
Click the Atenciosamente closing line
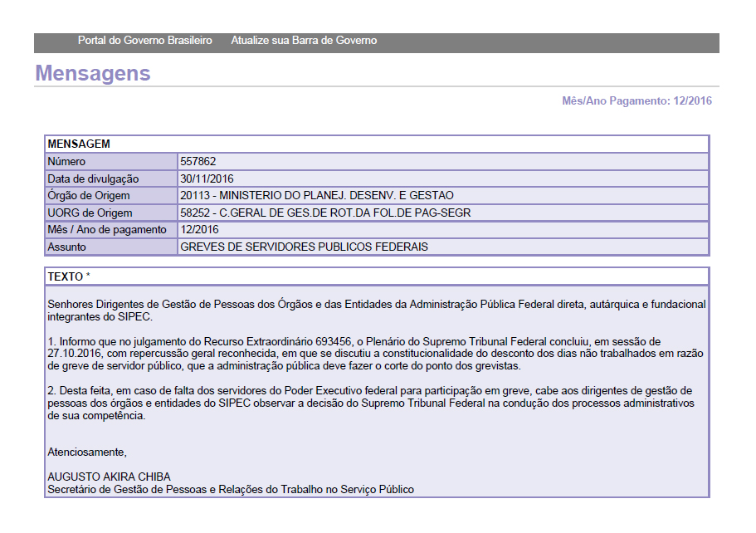(x=87, y=452)
